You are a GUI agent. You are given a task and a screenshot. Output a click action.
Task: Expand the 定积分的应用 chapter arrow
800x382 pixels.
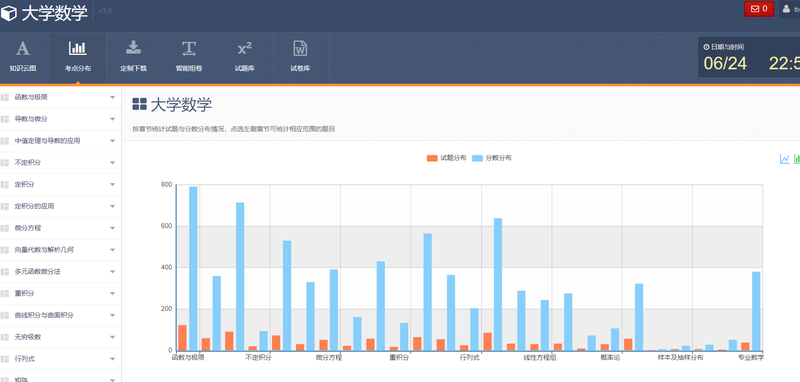[112, 207]
